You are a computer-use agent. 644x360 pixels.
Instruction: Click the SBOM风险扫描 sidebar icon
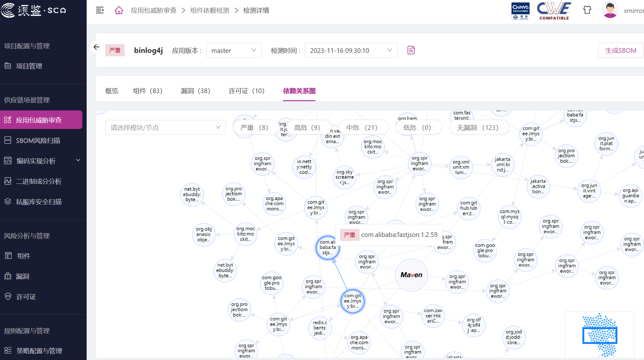[8, 140]
